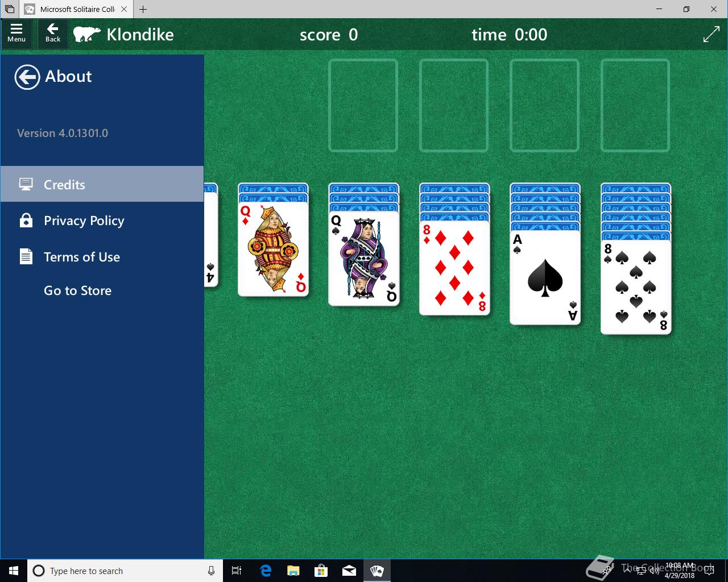Open the Windows Start menu
Image resolution: width=728 pixels, height=582 pixels.
tap(14, 571)
